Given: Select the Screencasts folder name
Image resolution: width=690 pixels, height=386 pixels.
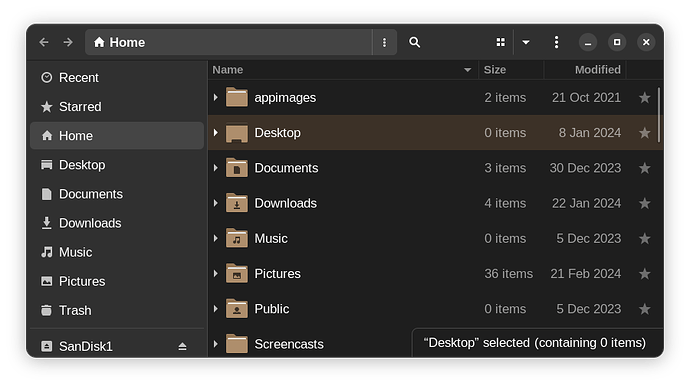Looking at the screenshot, I should (x=289, y=344).
